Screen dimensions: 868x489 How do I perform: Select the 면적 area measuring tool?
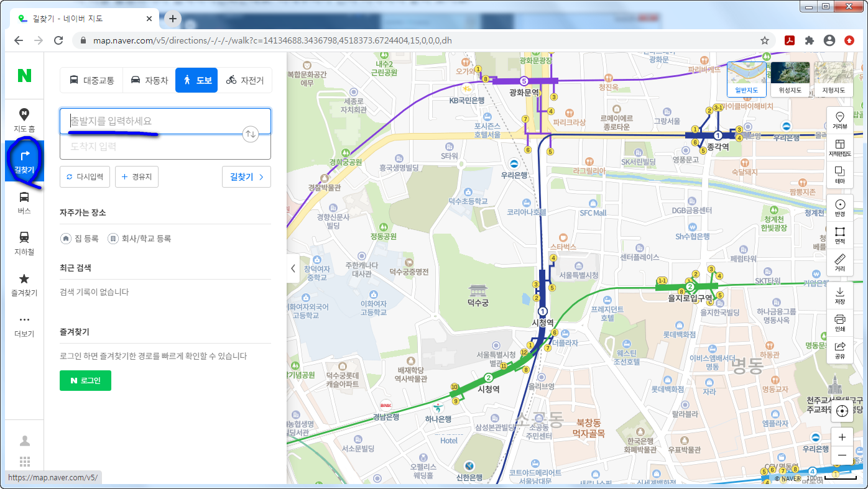tap(840, 235)
